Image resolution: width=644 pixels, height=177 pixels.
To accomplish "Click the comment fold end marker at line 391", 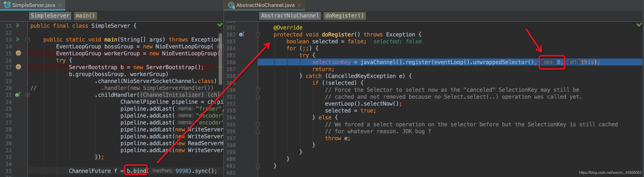I will [x=258, y=97].
